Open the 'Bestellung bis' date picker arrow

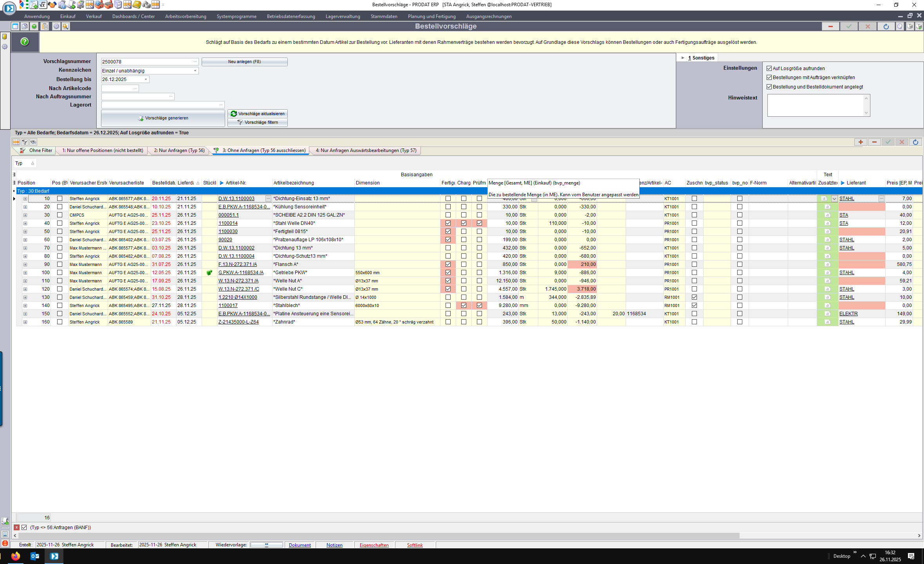point(146,80)
